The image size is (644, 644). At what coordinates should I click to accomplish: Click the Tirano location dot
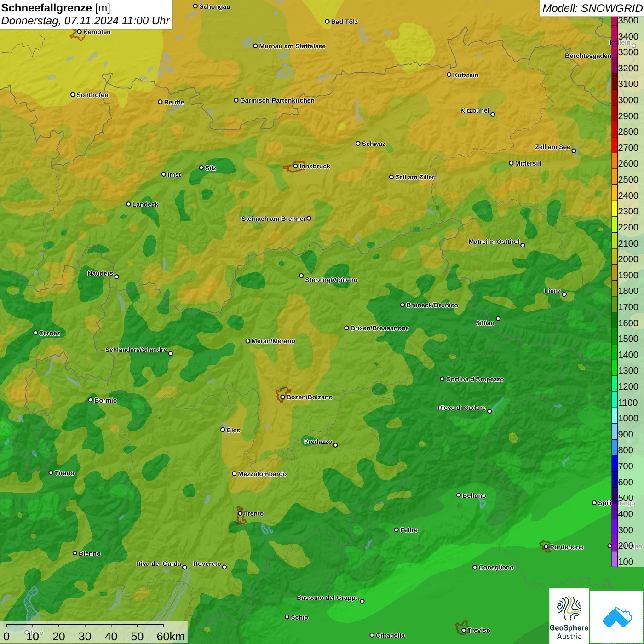[x=51, y=472]
